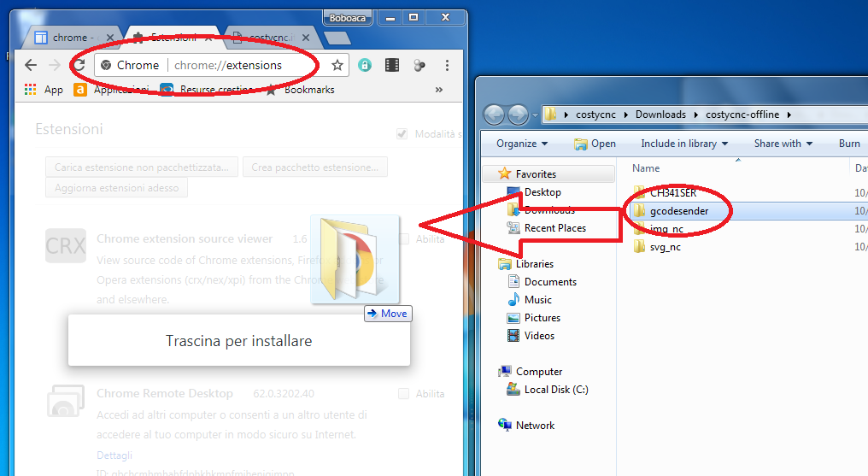Click the App grid icon in bookmarks bar
Screen dimensions: 868x476
(x=31, y=89)
